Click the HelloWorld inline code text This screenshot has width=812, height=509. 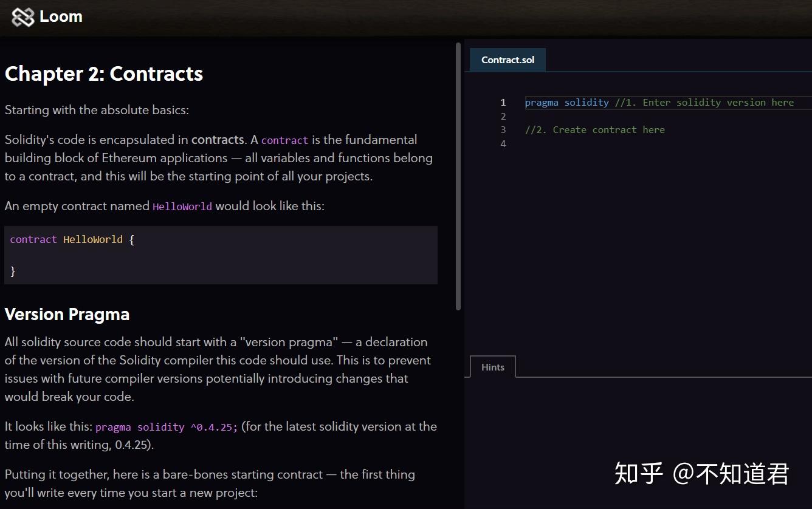[182, 206]
